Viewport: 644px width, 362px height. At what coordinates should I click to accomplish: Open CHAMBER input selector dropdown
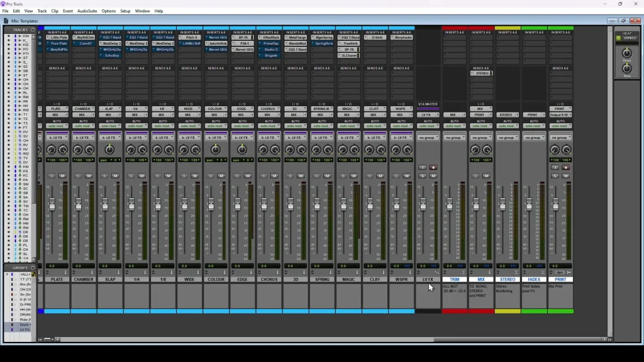coord(84,109)
